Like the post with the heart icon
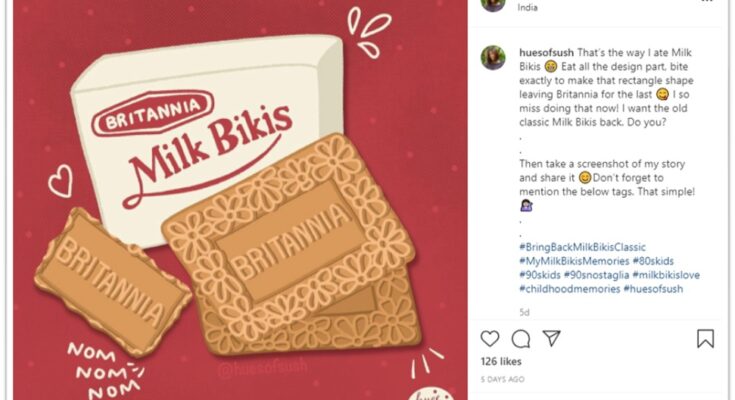Image resolution: width=735 pixels, height=400 pixels. coord(490,339)
